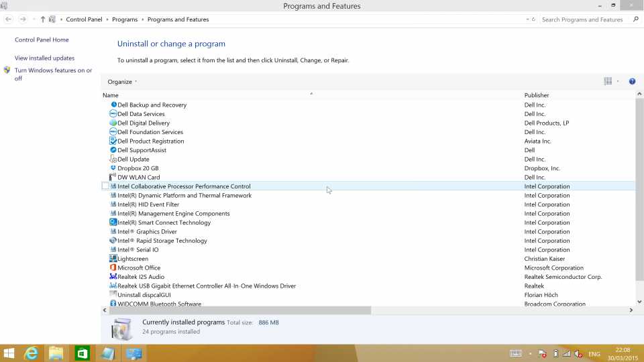Click the Programs and Features breadcrumb

[178, 19]
